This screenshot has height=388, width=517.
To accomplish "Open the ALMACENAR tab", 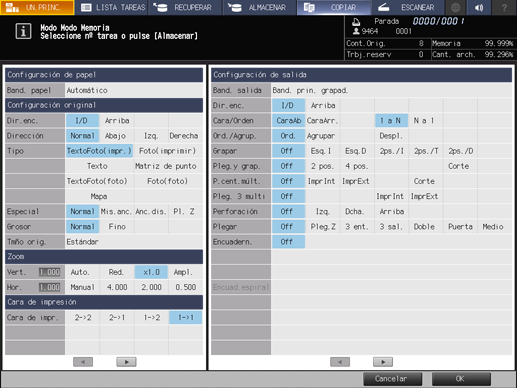I will click(x=260, y=7).
